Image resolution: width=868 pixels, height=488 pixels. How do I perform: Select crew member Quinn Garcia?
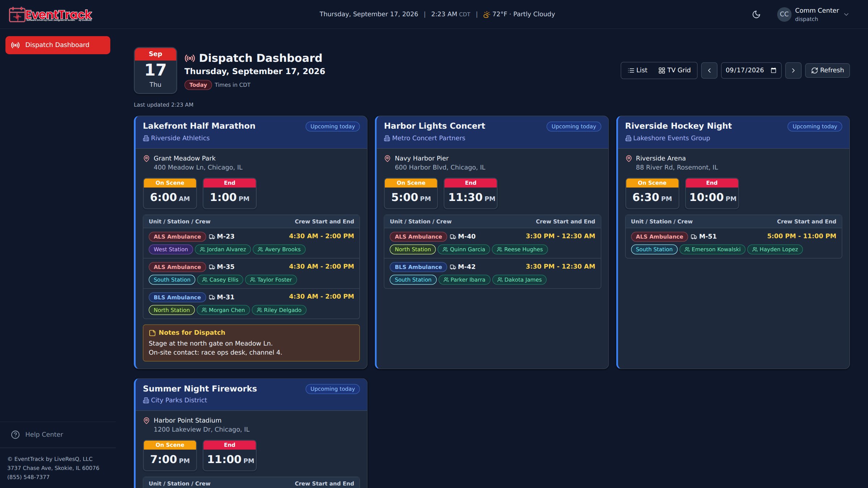click(464, 249)
